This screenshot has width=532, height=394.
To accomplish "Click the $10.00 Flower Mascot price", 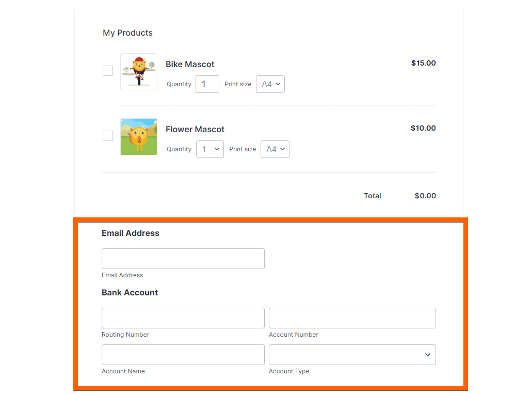I will [423, 129].
